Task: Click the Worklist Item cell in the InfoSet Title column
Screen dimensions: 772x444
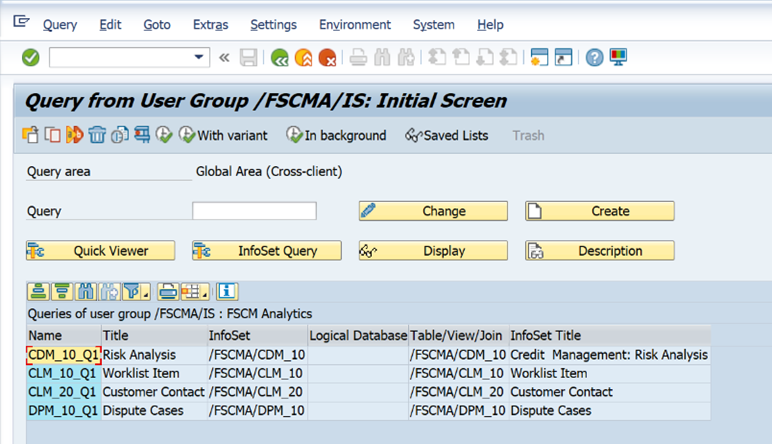Action: pos(610,374)
